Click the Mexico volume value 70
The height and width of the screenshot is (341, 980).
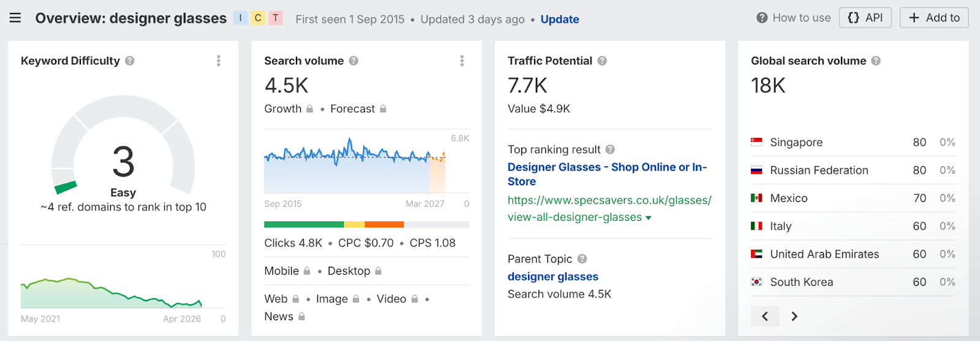pos(919,198)
